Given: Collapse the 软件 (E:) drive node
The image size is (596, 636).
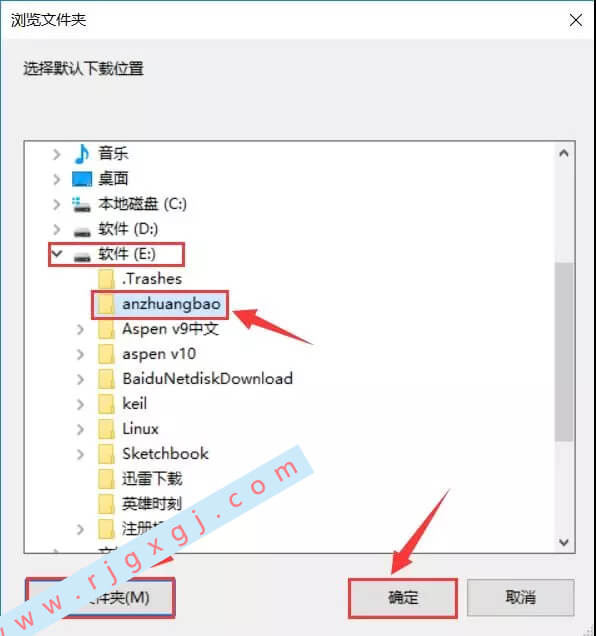Looking at the screenshot, I should pyautogui.click(x=57, y=254).
